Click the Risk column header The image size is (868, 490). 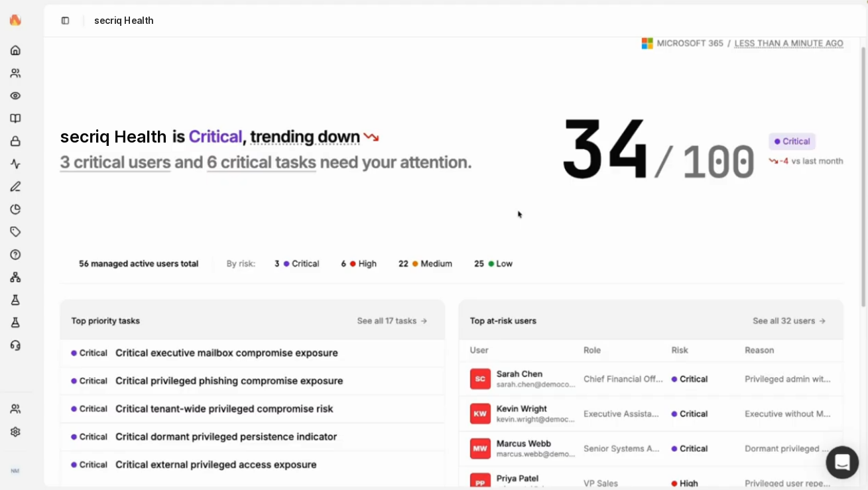point(680,350)
